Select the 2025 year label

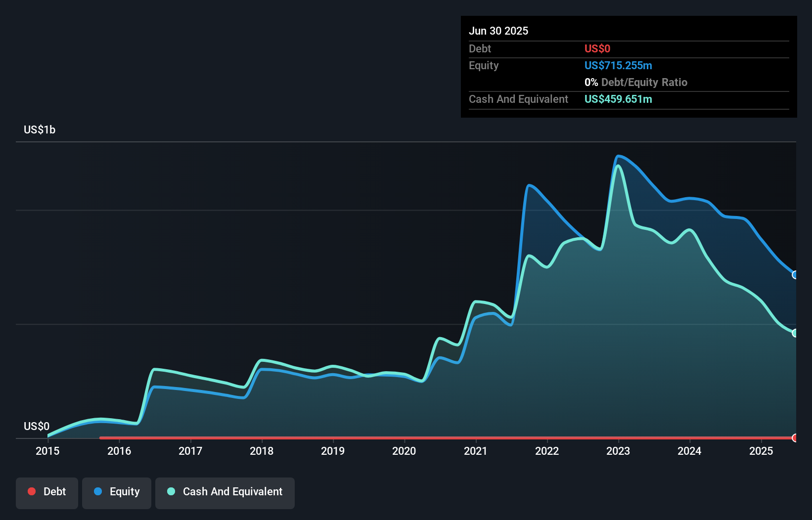(761, 451)
